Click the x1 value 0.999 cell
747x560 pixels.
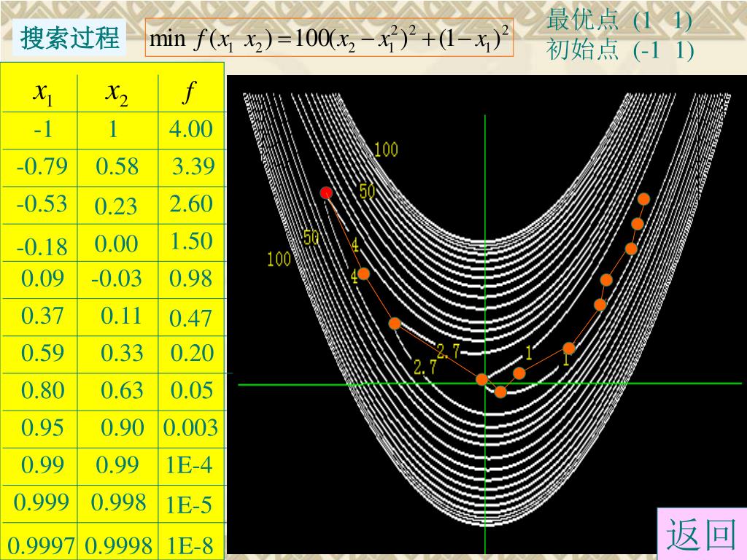pyautogui.click(x=42, y=502)
